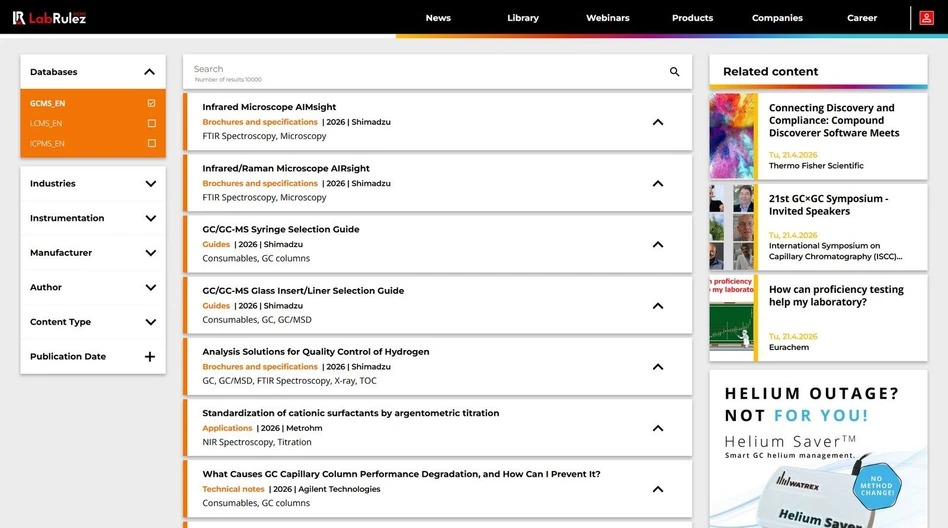Collapse the Infrared Microscope AIMsight entry
948x528 pixels.
pyautogui.click(x=657, y=122)
